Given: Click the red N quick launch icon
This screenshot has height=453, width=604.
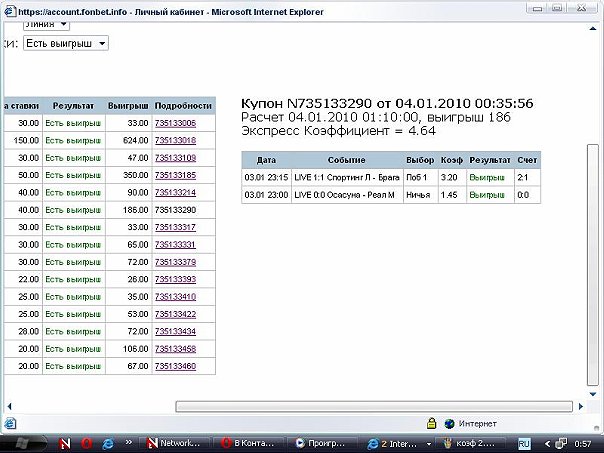Looking at the screenshot, I should 65,443.
